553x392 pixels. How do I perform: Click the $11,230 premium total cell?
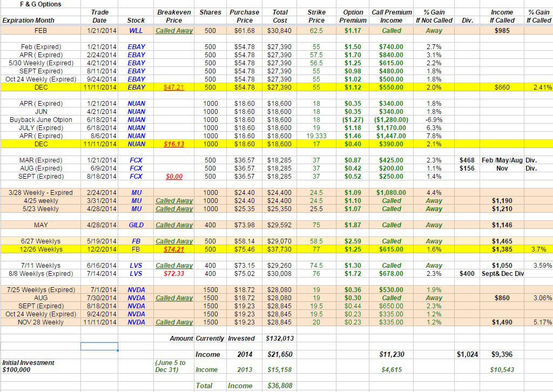(x=392, y=355)
